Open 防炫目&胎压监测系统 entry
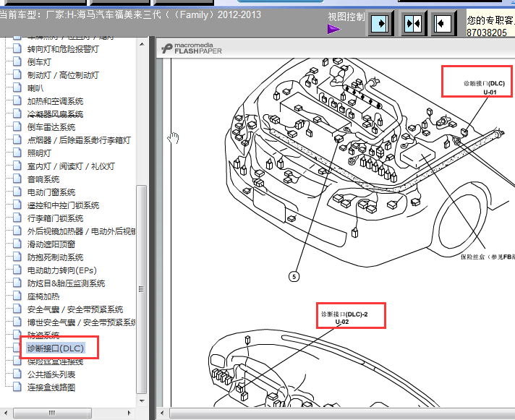Viewport: 515px width, 420px height. pyautogui.click(x=66, y=283)
